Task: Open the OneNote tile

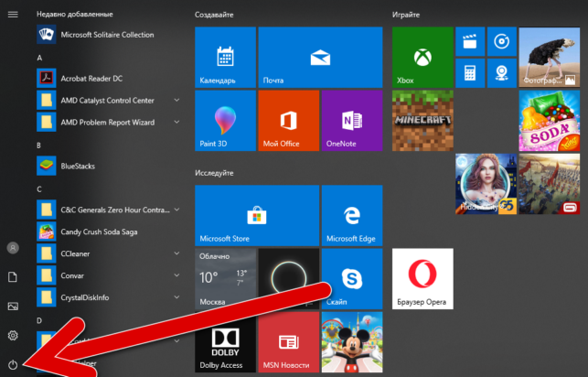Action: coord(352,121)
